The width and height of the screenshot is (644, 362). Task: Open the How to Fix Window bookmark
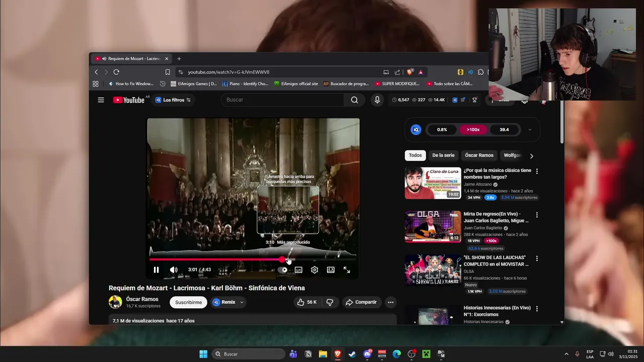point(131,84)
